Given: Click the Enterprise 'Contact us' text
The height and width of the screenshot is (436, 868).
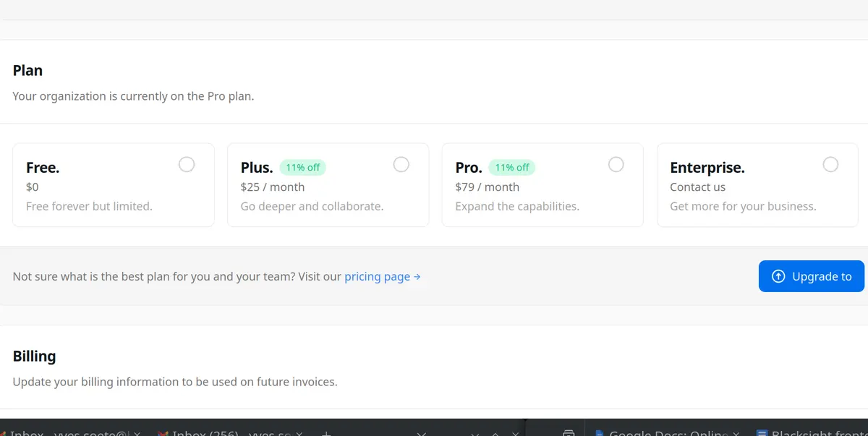Looking at the screenshot, I should 697,187.
